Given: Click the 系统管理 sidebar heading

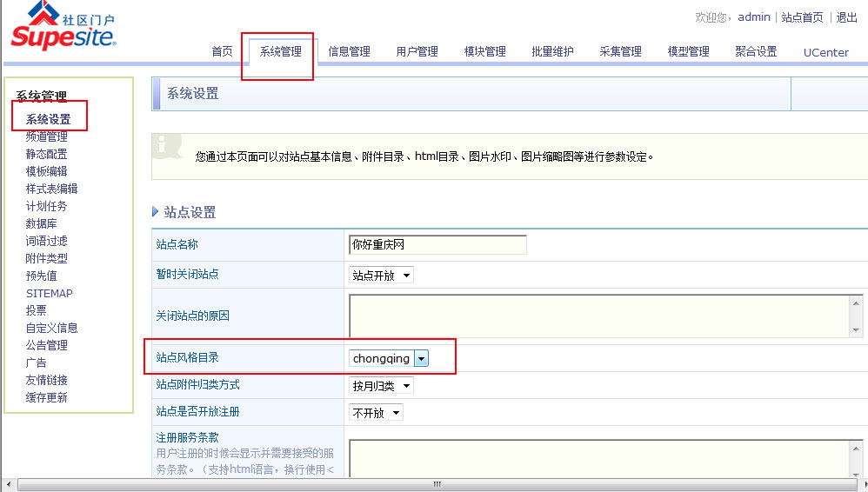Looking at the screenshot, I should 42,96.
